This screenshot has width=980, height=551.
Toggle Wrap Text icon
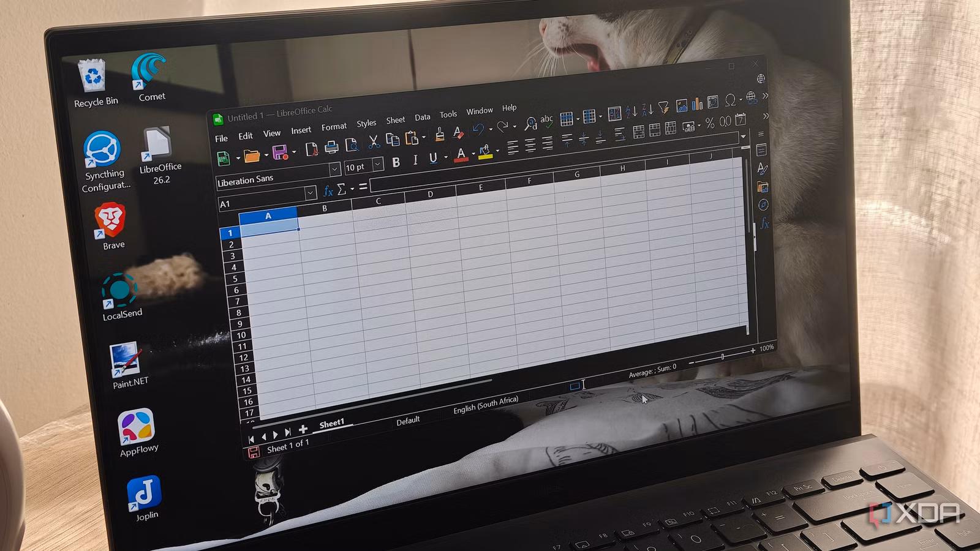tap(620, 133)
